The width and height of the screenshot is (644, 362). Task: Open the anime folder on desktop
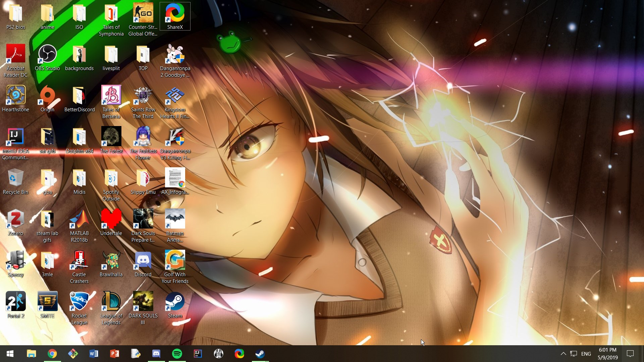pyautogui.click(x=47, y=17)
